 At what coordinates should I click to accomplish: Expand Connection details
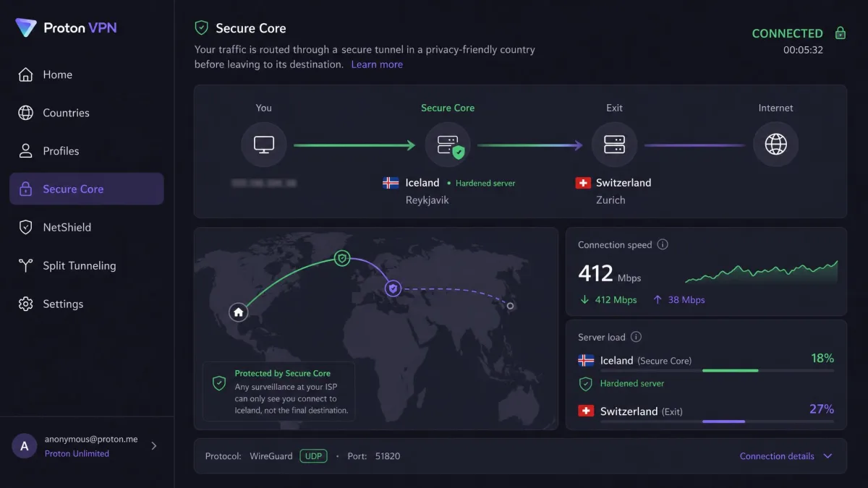pyautogui.click(x=786, y=456)
